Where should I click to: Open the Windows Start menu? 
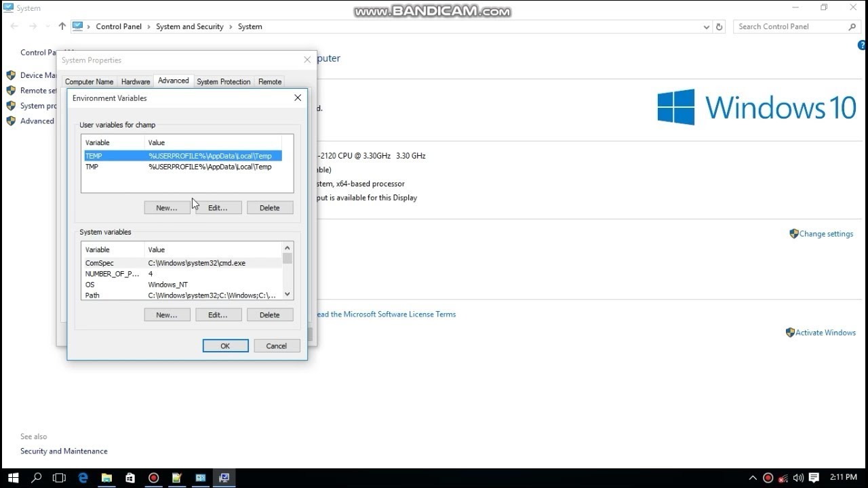(x=14, y=478)
